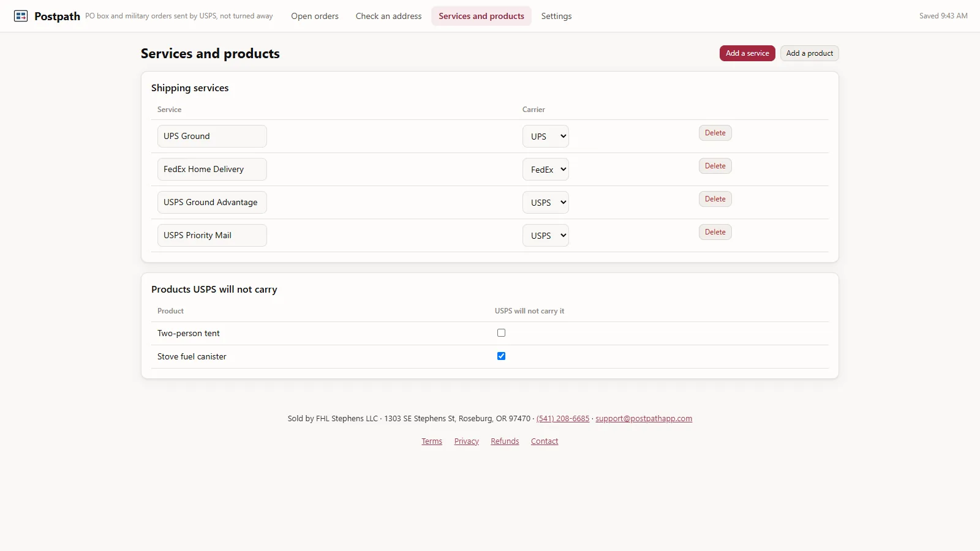Open carrier dropdown for USPS Priority Mail

point(545,235)
